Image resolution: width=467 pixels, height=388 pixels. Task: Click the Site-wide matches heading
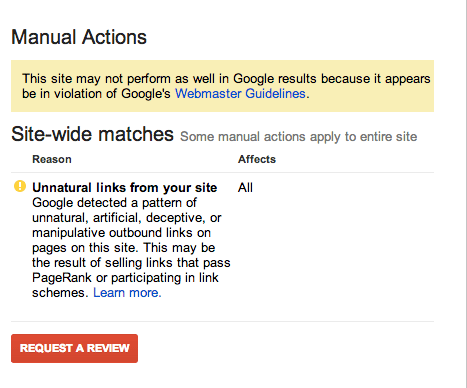[x=92, y=134]
